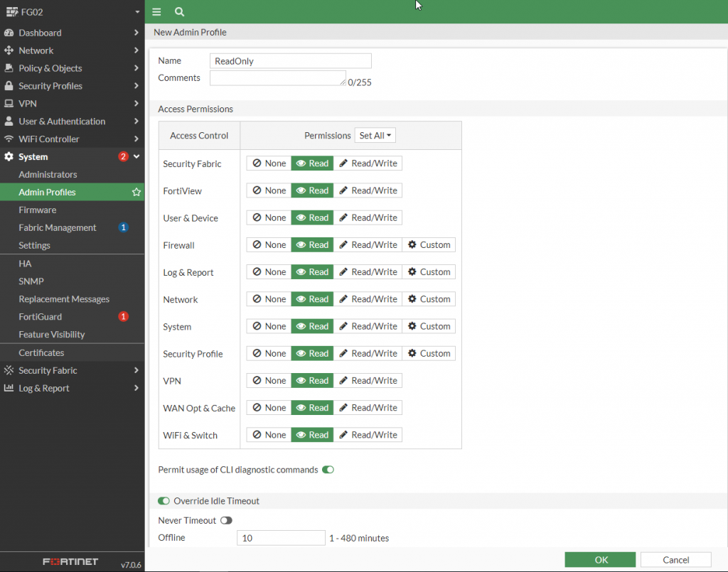Open the Administrators page
Screen dimensions: 728x572
click(48, 175)
